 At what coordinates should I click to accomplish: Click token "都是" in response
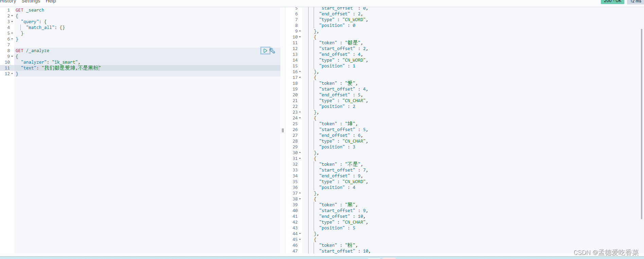coord(341,43)
